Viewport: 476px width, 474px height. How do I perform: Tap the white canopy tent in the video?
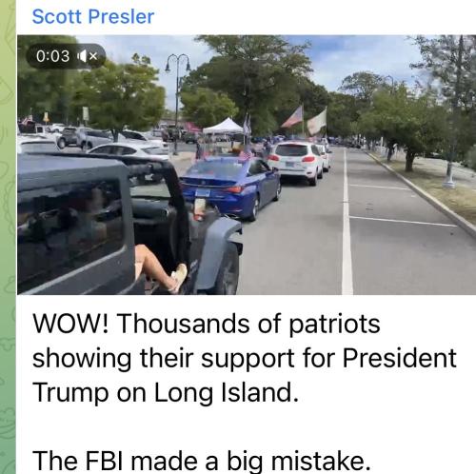[x=223, y=126]
